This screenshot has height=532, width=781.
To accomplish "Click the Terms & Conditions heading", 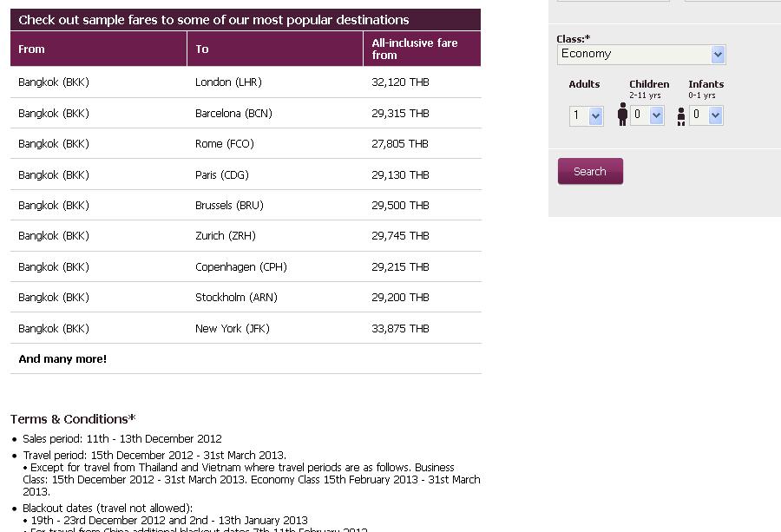I will coord(73,419).
